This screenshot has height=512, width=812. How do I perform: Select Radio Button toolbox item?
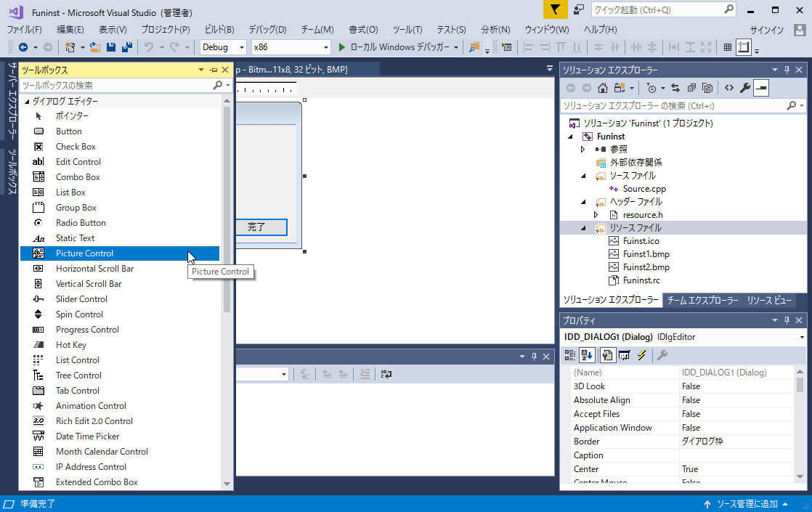click(x=120, y=223)
